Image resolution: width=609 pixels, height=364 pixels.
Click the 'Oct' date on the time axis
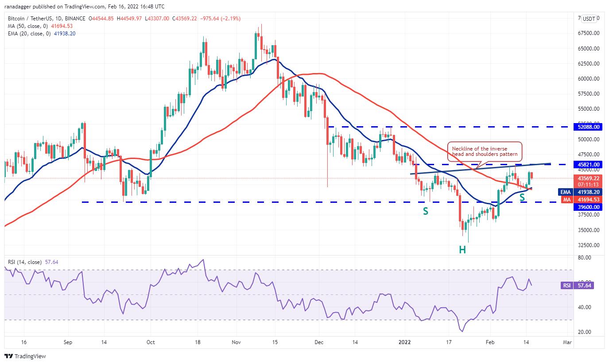[x=151, y=342]
